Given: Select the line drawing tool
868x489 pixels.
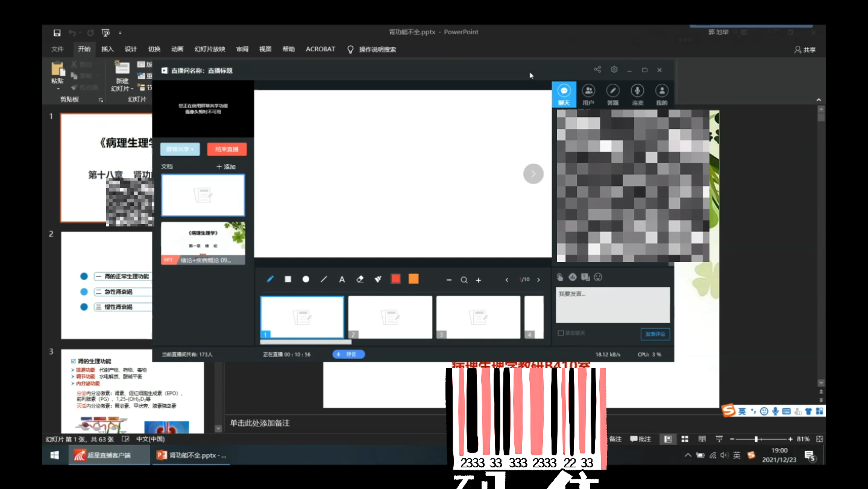Looking at the screenshot, I should tap(324, 279).
